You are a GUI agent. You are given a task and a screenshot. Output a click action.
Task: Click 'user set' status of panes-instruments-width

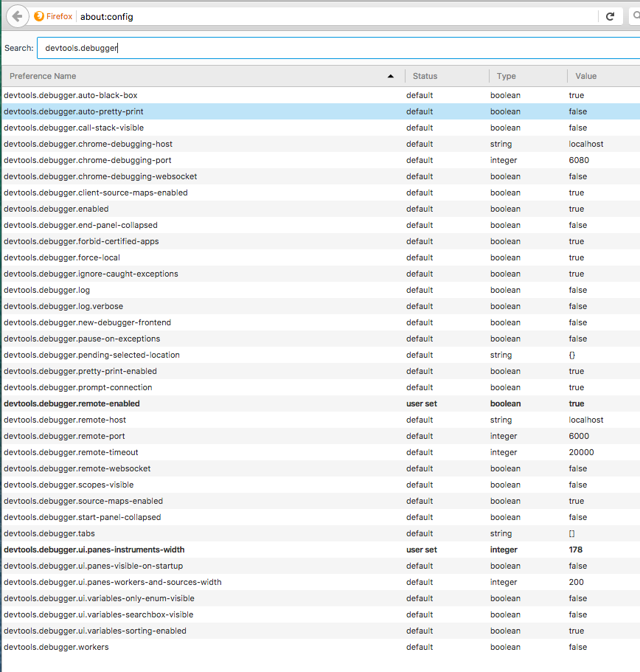422,550
